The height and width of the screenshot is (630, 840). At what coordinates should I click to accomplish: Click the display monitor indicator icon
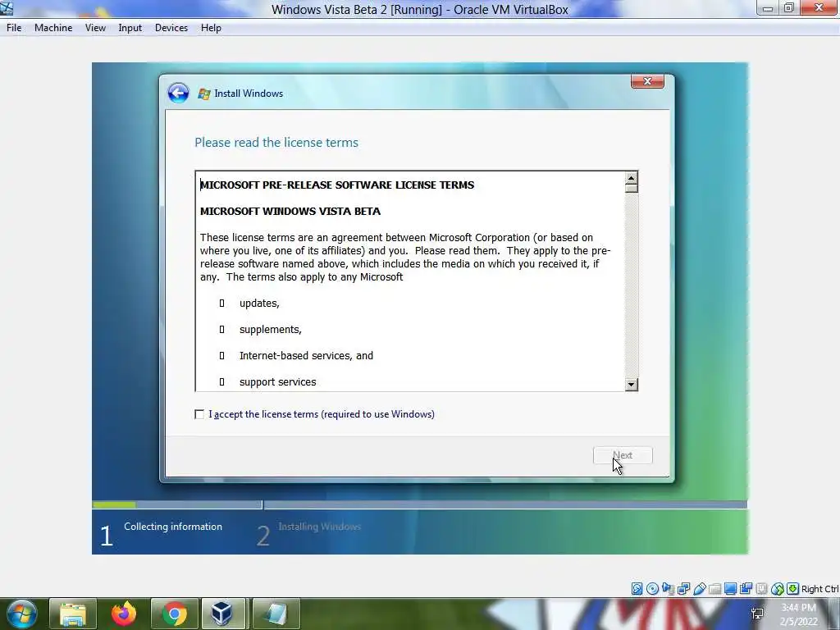730,589
